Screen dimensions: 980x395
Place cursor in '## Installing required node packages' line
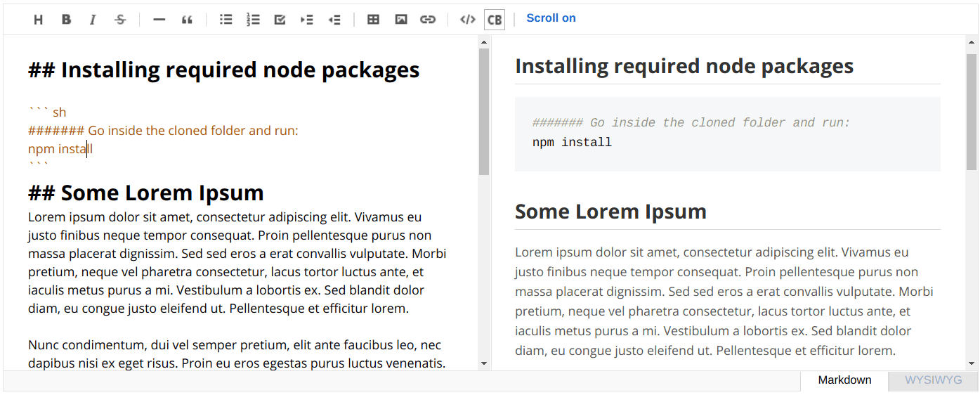[223, 70]
